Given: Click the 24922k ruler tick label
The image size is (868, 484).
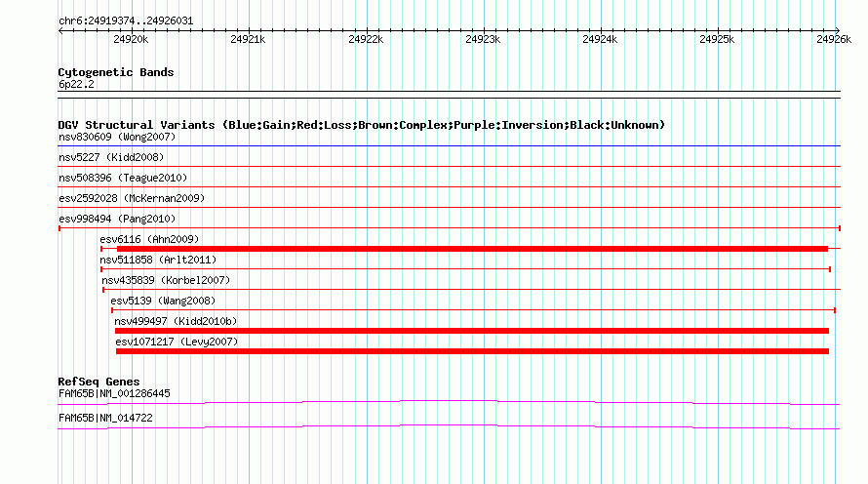Looking at the screenshot, I should coord(366,39).
